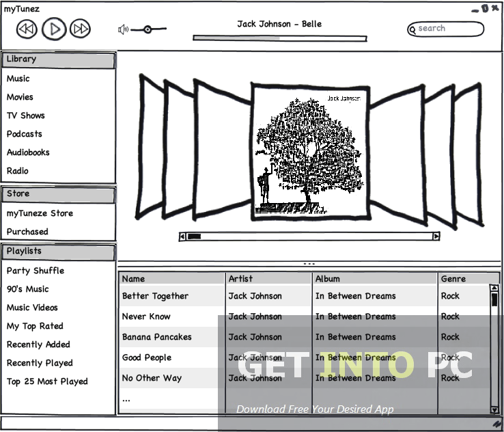The width and height of the screenshot is (504, 432).
Task: Click the maximize window icon
Action: click(485, 8)
